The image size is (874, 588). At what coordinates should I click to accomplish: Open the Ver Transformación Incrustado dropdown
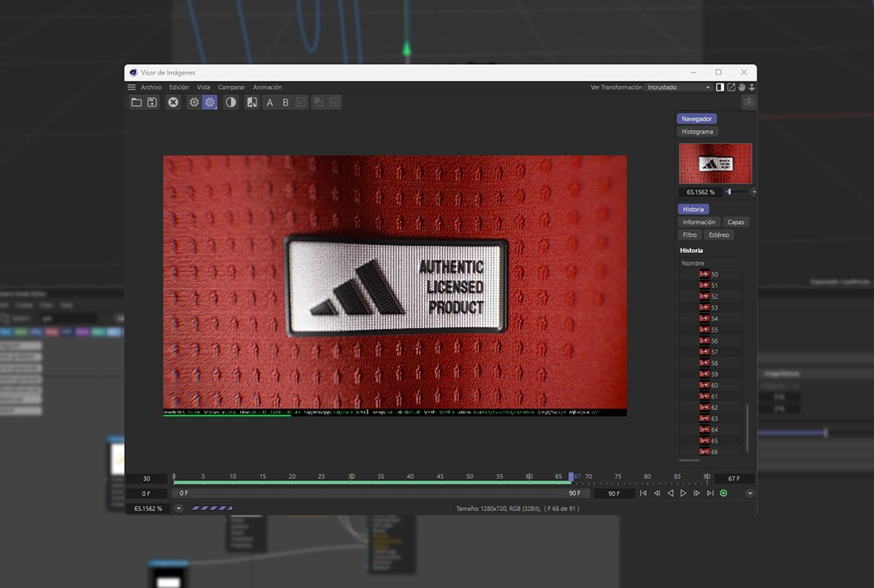coord(678,87)
